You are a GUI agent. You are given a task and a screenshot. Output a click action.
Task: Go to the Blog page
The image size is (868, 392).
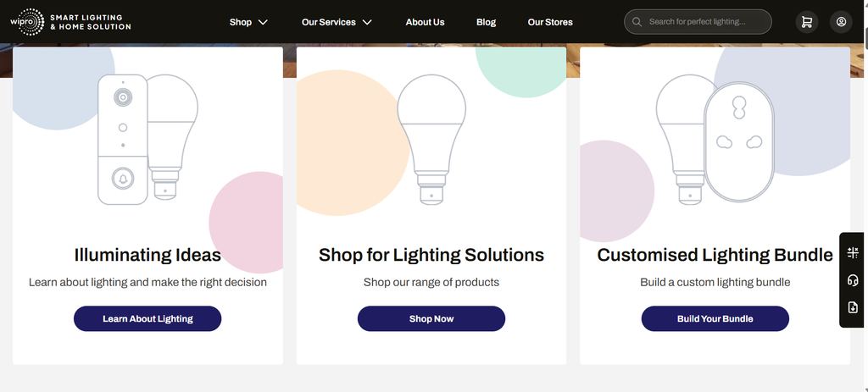pos(486,22)
